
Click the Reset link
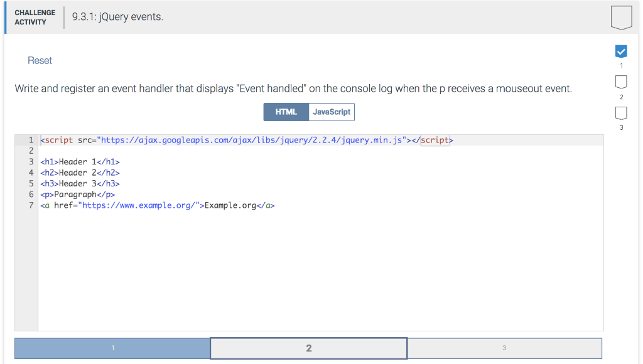[x=40, y=61]
